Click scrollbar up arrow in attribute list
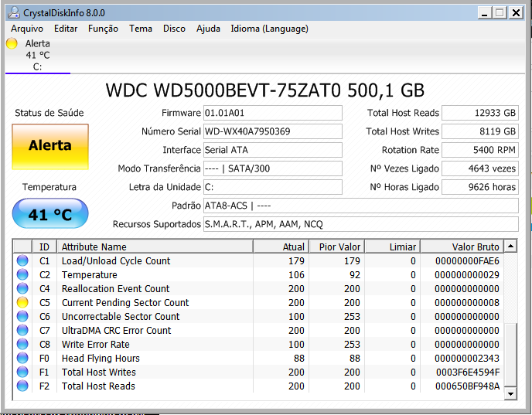 point(510,247)
